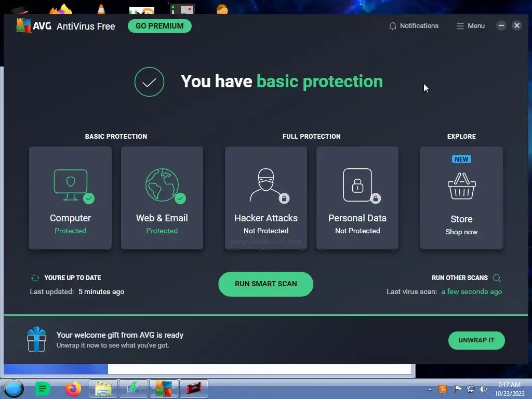Click Not Protected under Personal Data
Viewport: 532px width, 399px height.
(x=357, y=231)
